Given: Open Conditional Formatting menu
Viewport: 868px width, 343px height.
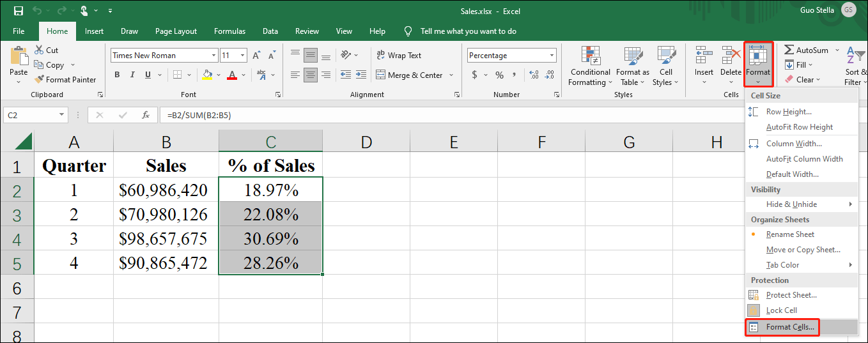Looking at the screenshot, I should click(591, 66).
